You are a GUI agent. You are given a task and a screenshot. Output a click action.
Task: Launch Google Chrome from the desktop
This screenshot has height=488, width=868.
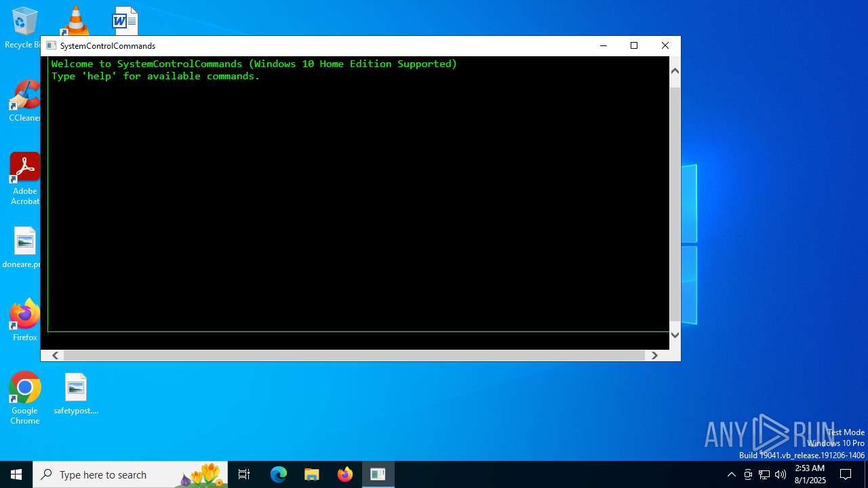click(x=24, y=399)
